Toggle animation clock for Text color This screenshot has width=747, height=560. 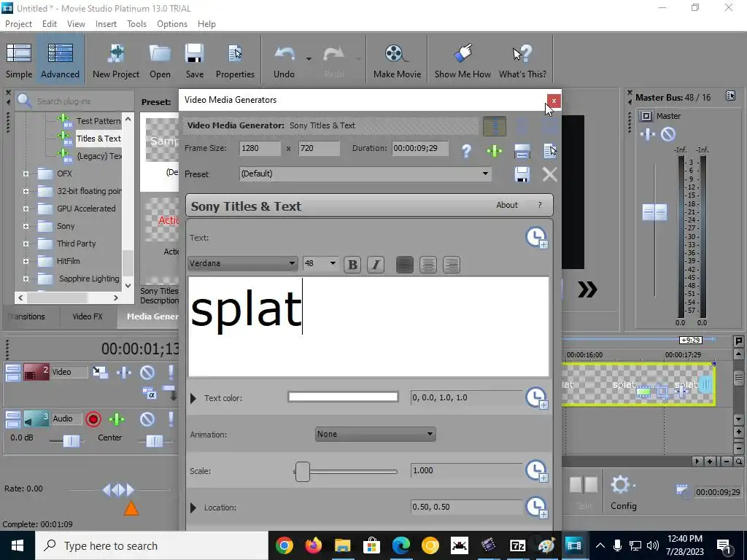pos(537,397)
